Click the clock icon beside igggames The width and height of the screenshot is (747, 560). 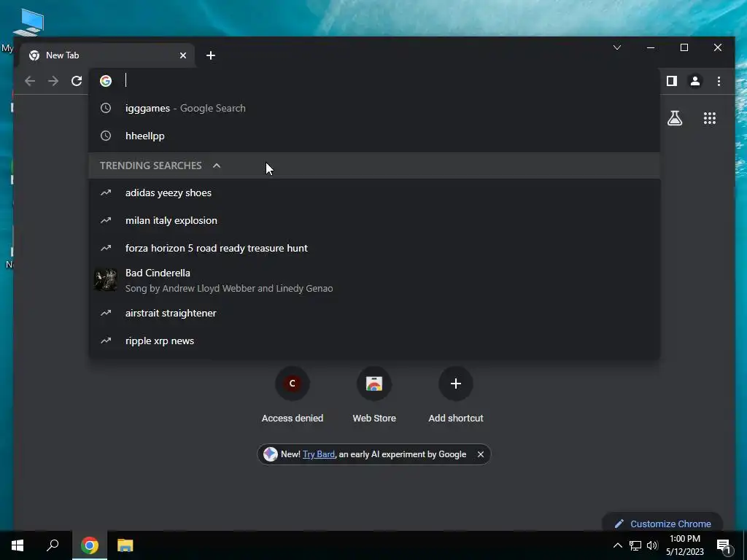(x=106, y=108)
